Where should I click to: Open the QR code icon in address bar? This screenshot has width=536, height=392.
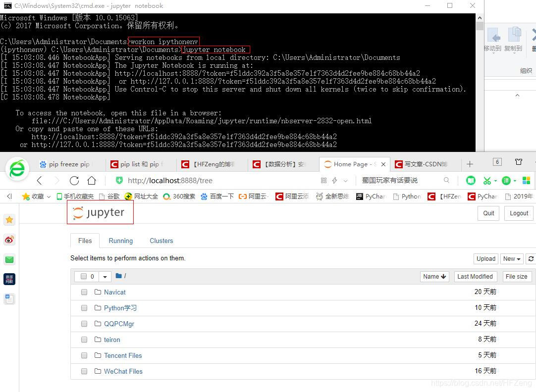[x=323, y=180]
